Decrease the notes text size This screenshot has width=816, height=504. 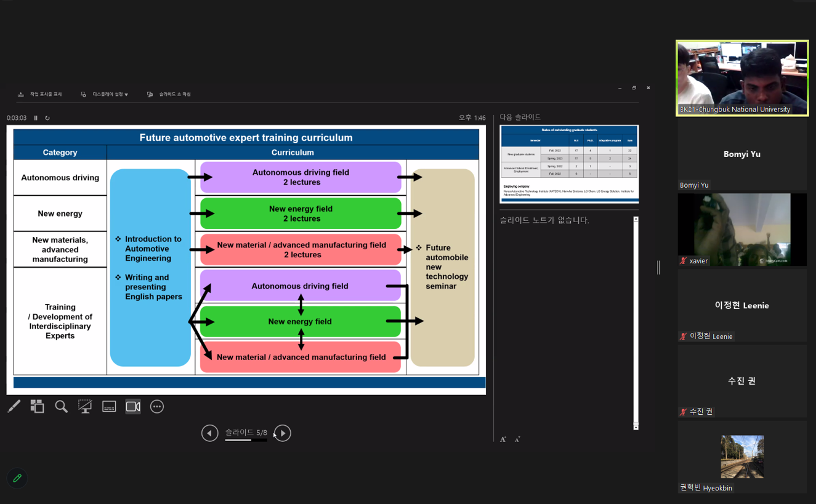click(x=517, y=439)
